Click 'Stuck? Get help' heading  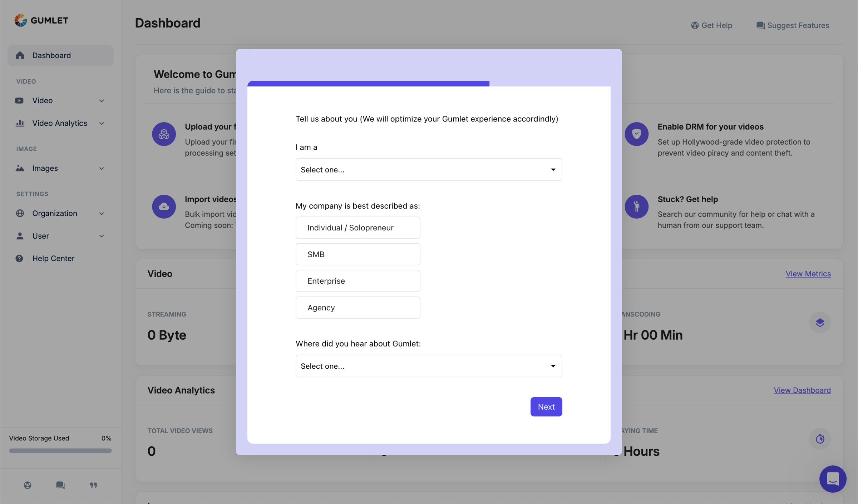[687, 199]
